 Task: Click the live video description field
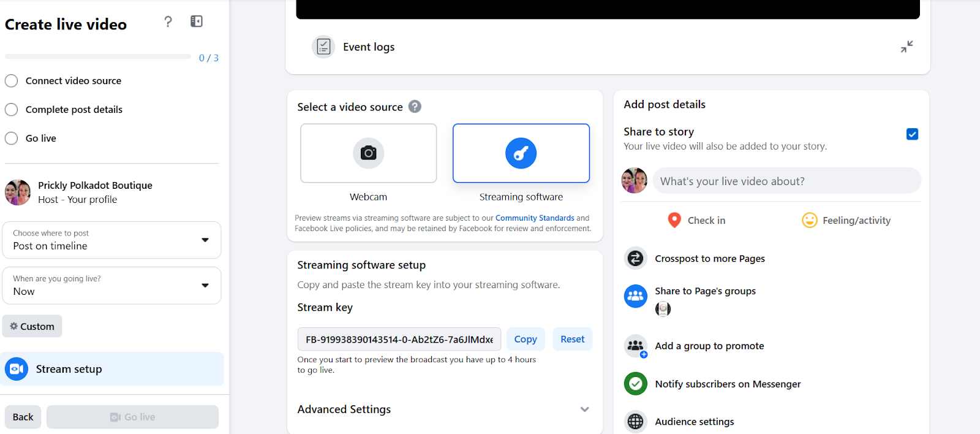pos(786,181)
